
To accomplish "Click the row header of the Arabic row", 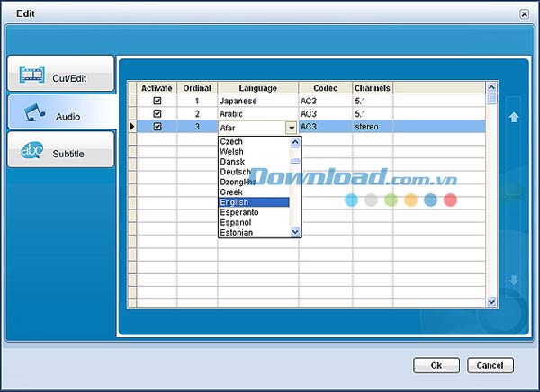I will [x=132, y=113].
